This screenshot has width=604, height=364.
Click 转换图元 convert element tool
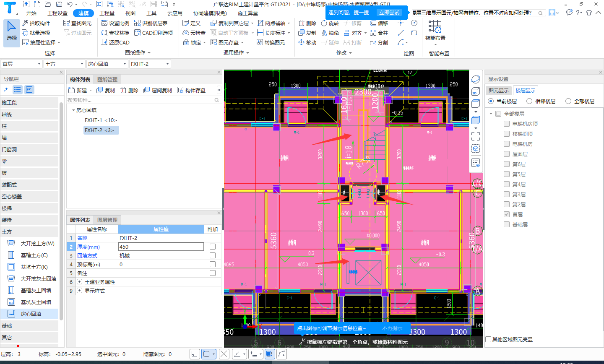[x=271, y=42]
